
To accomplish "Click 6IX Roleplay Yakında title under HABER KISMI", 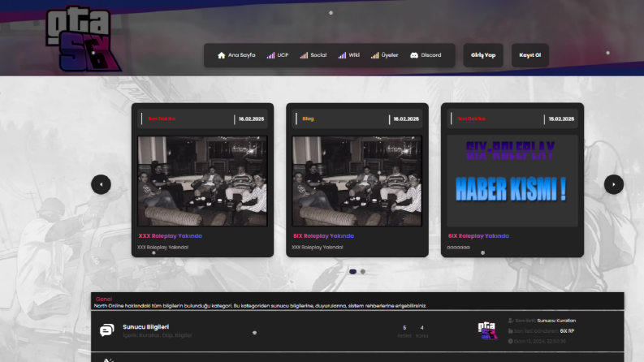I will (x=478, y=236).
